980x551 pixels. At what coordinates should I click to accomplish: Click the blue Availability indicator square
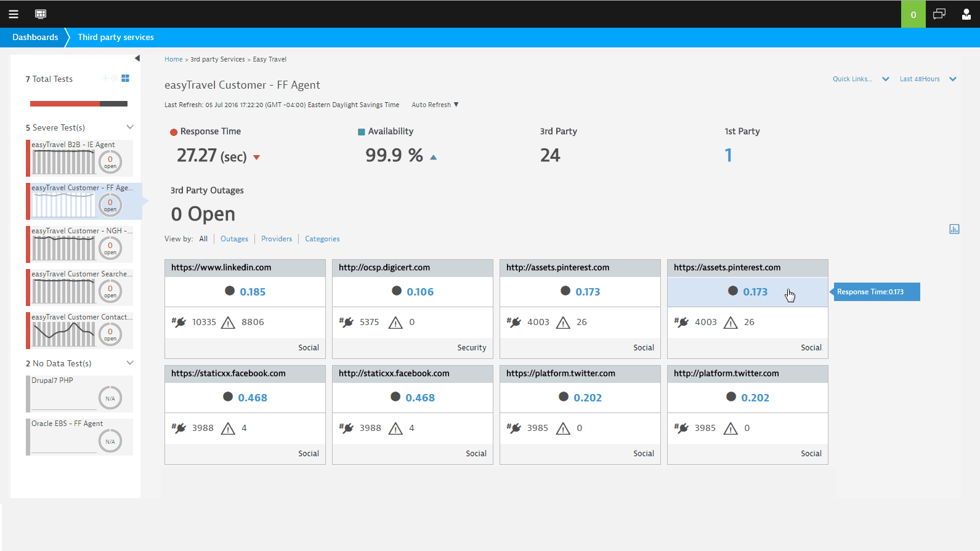tap(362, 132)
